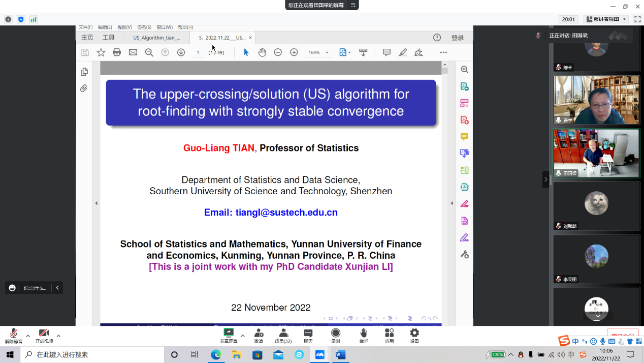The width and height of the screenshot is (644, 363).
Task: Turn on the camera video
Action: coord(44,336)
